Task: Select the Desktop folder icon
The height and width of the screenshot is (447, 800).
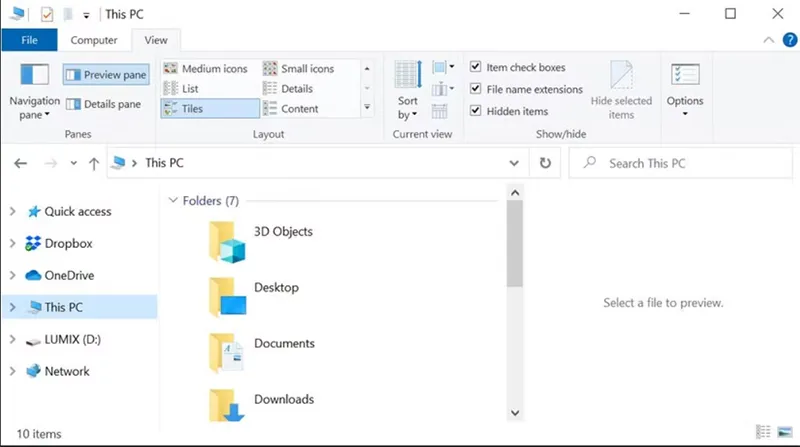Action: 227,298
